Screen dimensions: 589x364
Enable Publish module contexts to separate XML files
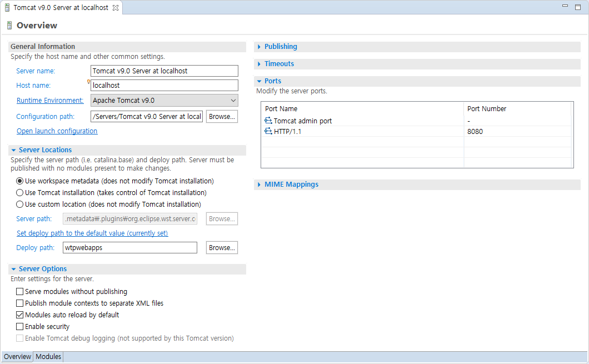point(19,303)
